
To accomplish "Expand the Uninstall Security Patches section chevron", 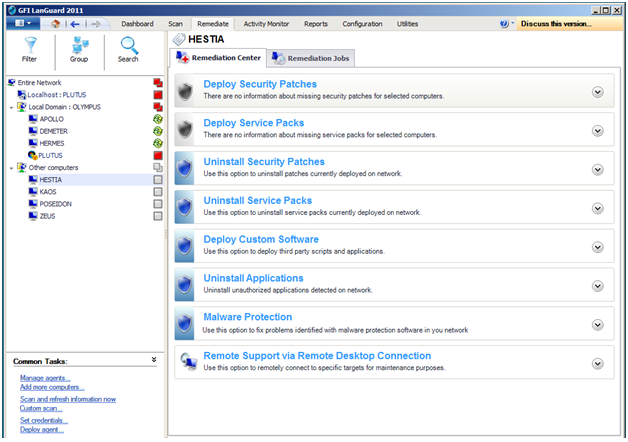I will (598, 170).
